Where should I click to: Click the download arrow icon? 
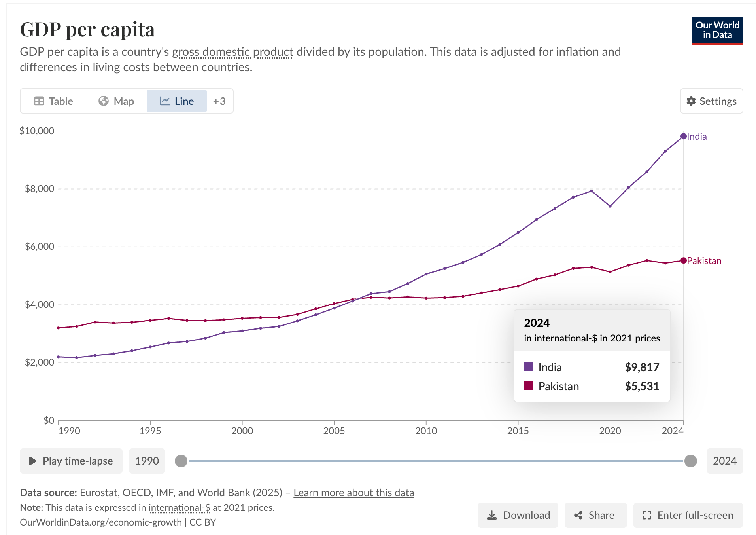[x=492, y=515]
